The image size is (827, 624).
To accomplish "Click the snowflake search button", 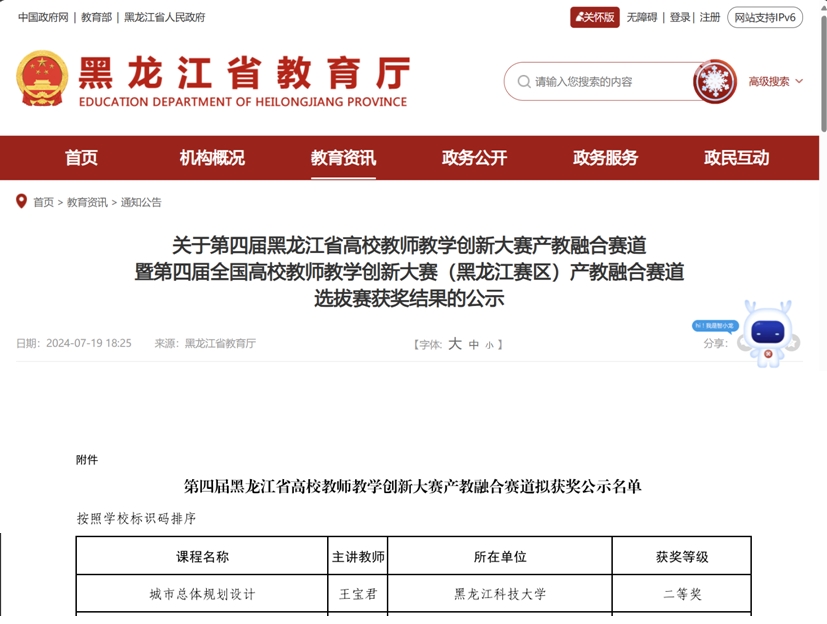I will [714, 81].
